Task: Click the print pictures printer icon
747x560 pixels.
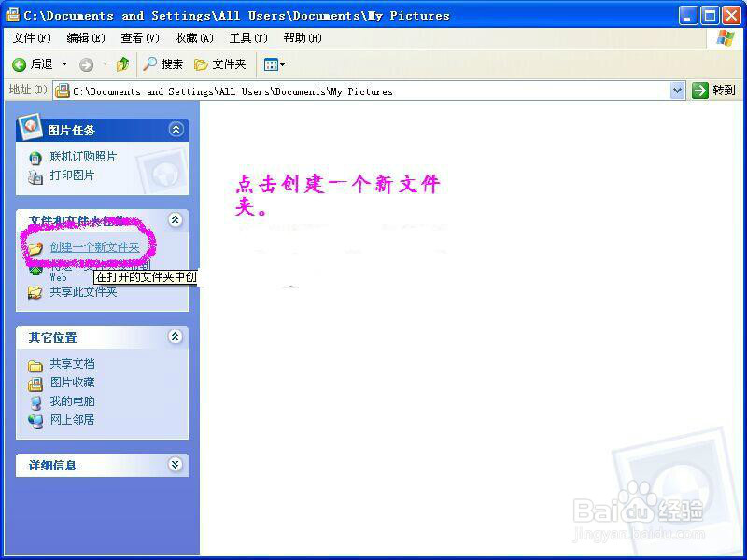Action: point(35,176)
